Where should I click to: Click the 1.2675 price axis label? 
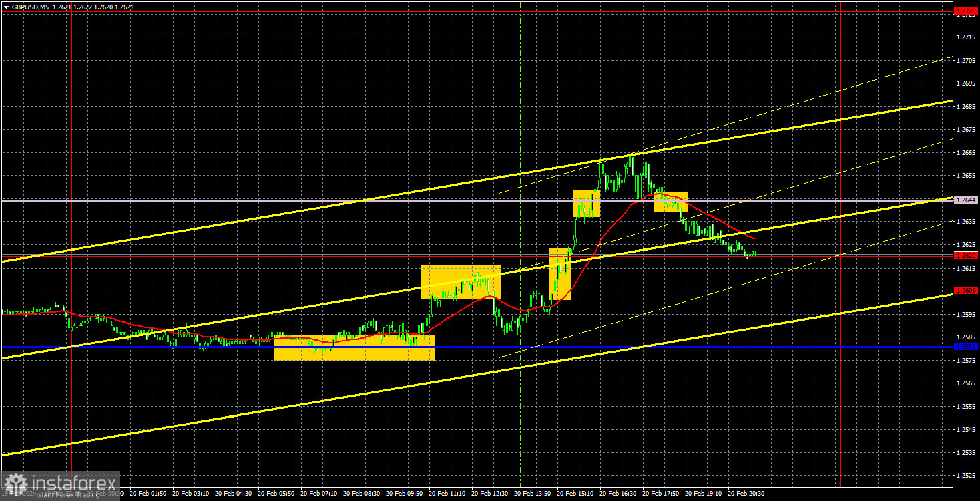coord(966,130)
